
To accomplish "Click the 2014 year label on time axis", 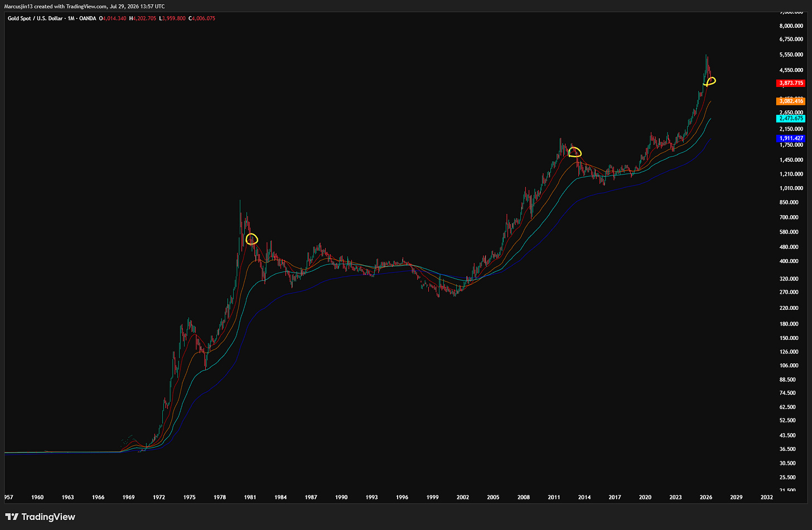I will [x=584, y=497].
